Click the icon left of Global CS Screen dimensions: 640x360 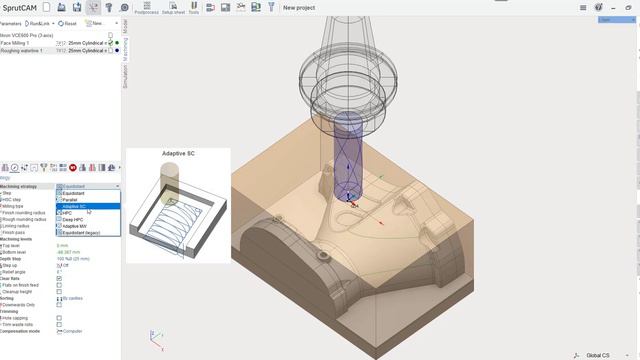576,356
